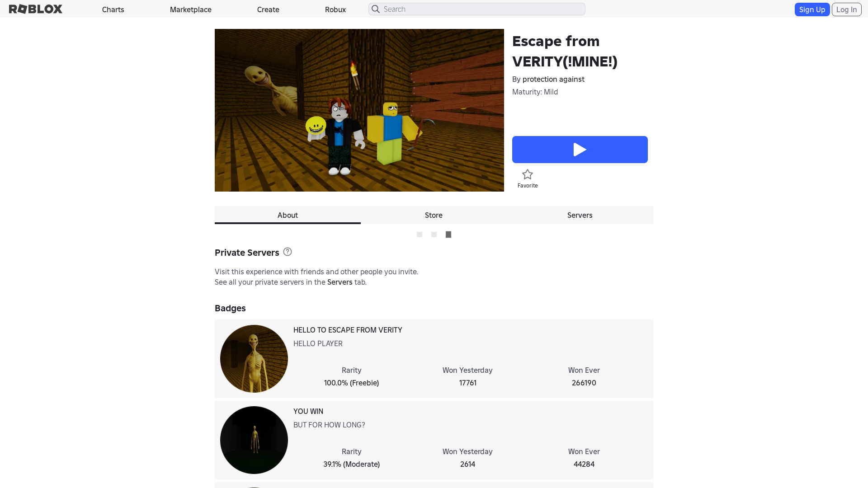
Task: Click the 'Escape from VERITY(!MINE!)' title
Action: pyautogui.click(x=565, y=51)
